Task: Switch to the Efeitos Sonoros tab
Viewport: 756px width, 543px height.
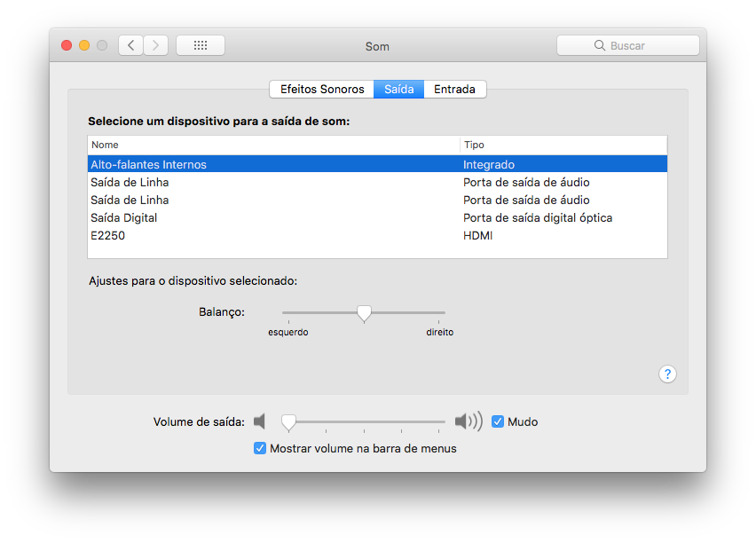Action: click(x=322, y=90)
